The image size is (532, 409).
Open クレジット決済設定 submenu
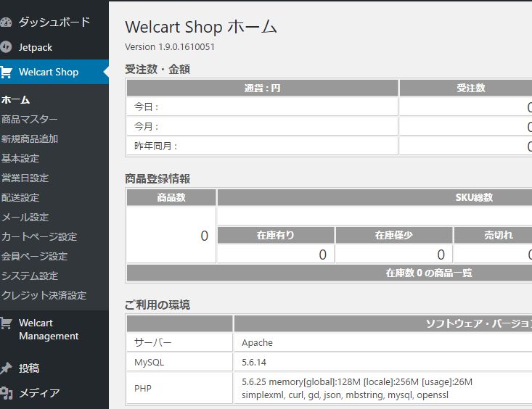[x=44, y=295]
